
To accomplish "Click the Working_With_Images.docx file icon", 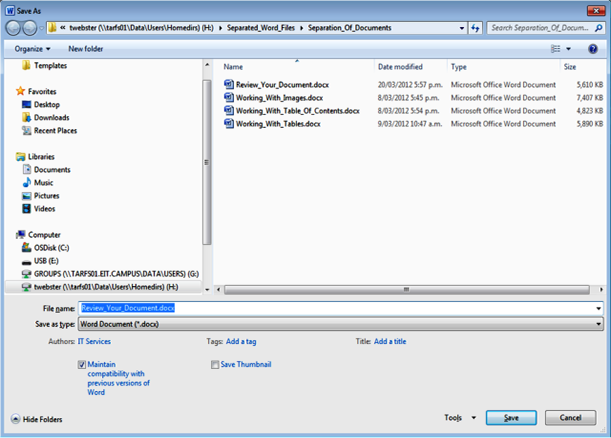I will [x=229, y=97].
